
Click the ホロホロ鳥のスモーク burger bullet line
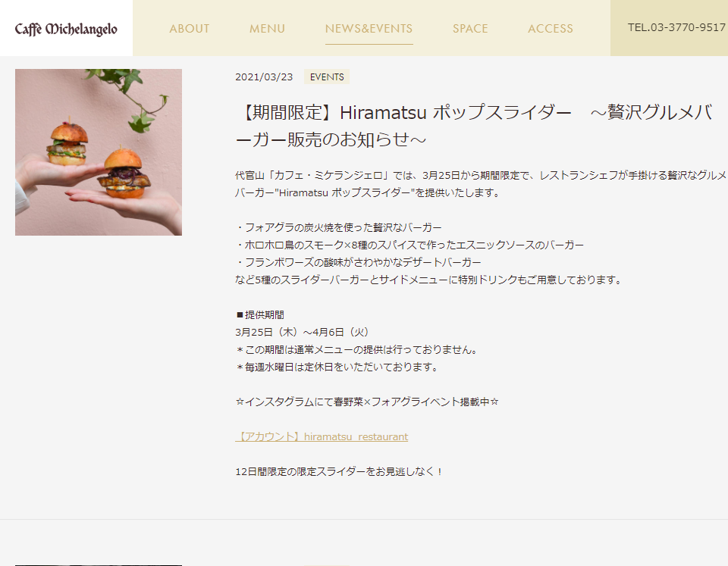409,245
